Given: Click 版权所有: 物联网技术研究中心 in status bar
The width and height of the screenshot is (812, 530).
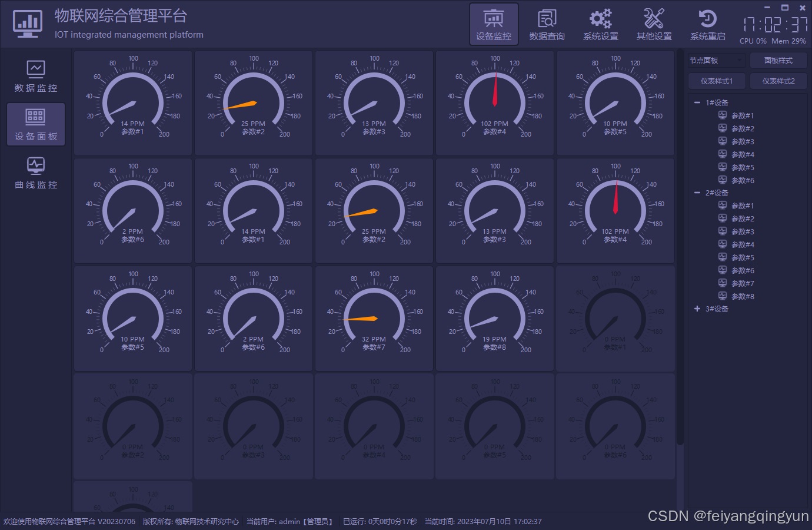Looking at the screenshot, I should click(191, 522).
